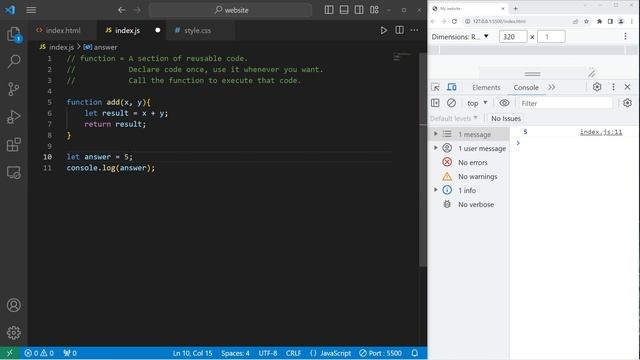The height and width of the screenshot is (360, 640).
Task: Change encoding via UTF-8
Action: (x=268, y=353)
